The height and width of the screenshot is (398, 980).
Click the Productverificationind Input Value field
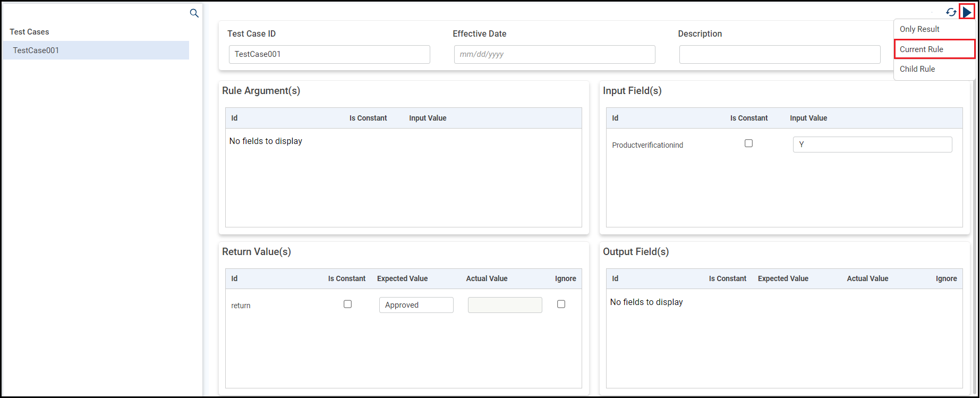[x=872, y=145]
